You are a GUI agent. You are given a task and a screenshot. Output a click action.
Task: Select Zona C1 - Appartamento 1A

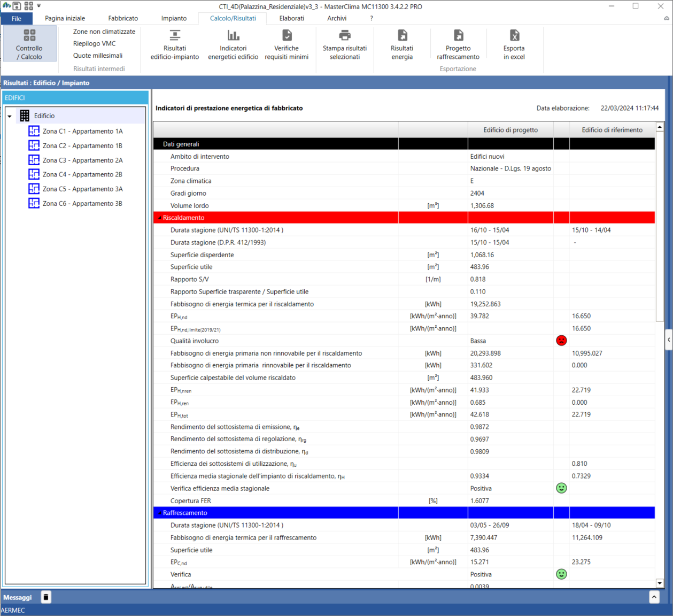click(83, 131)
